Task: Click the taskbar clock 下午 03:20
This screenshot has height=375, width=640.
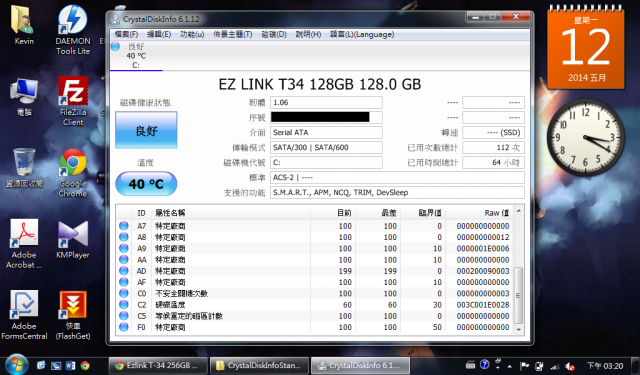Action: 605,366
